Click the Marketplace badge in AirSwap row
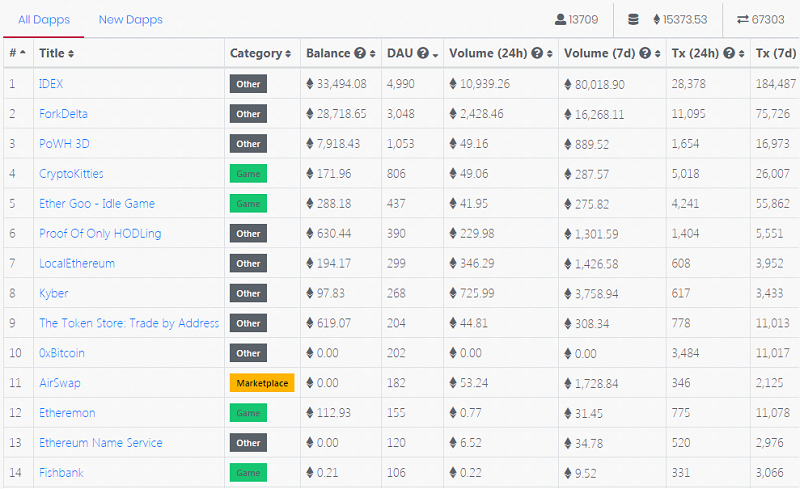The height and width of the screenshot is (489, 800). (x=262, y=383)
